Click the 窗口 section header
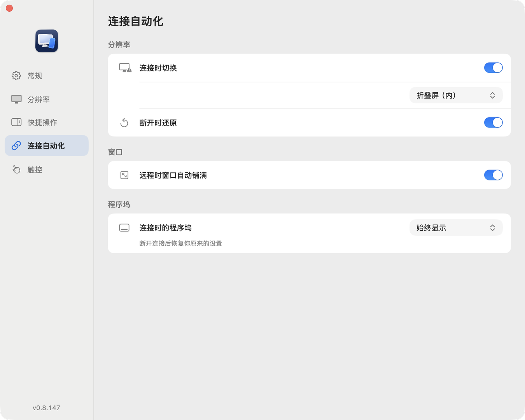The image size is (525, 420). coord(115,152)
